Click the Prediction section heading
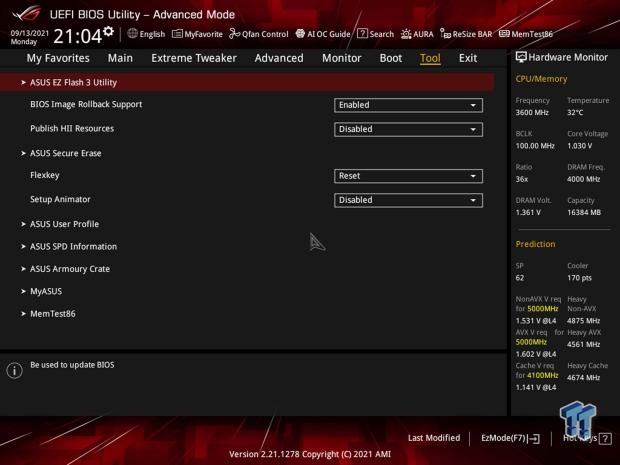 tap(535, 244)
